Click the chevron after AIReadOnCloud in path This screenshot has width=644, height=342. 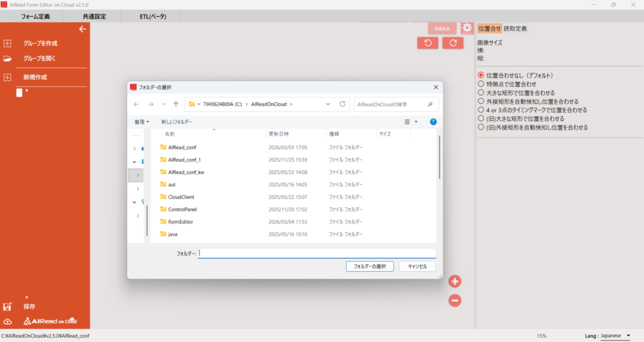pos(291,104)
